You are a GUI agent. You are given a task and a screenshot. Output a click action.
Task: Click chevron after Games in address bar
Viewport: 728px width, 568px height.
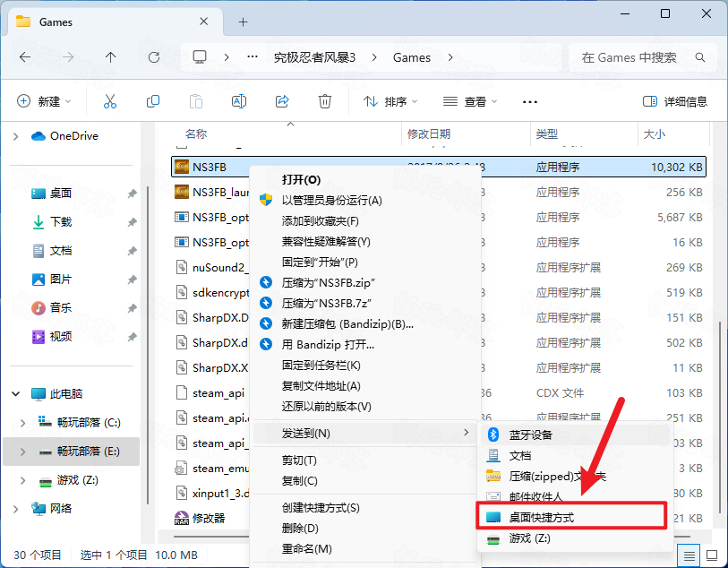pyautogui.click(x=450, y=57)
